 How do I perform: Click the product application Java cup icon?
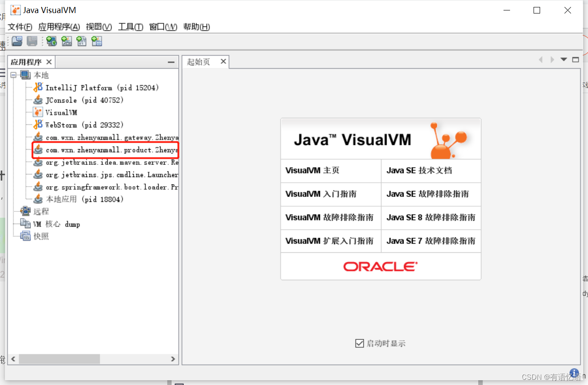(38, 150)
